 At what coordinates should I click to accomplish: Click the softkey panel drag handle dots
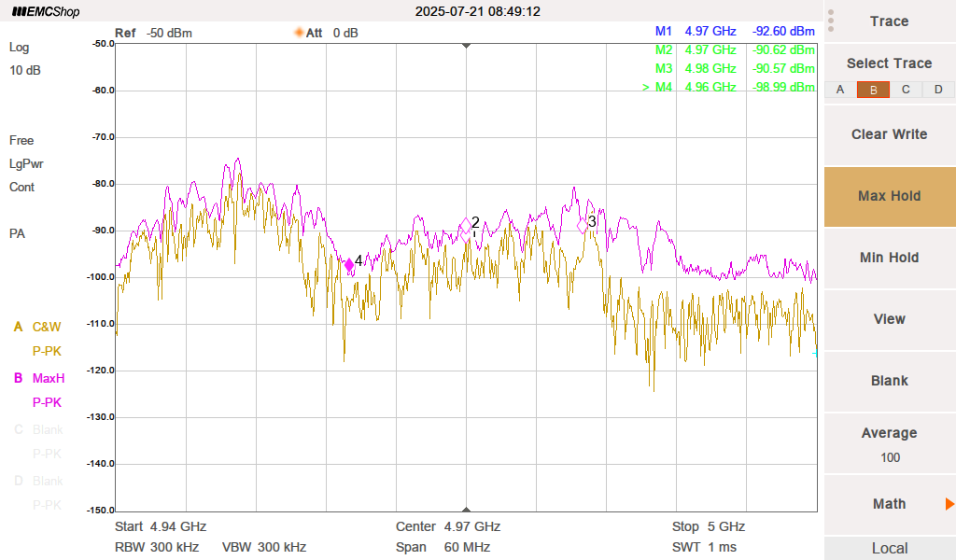831,21
